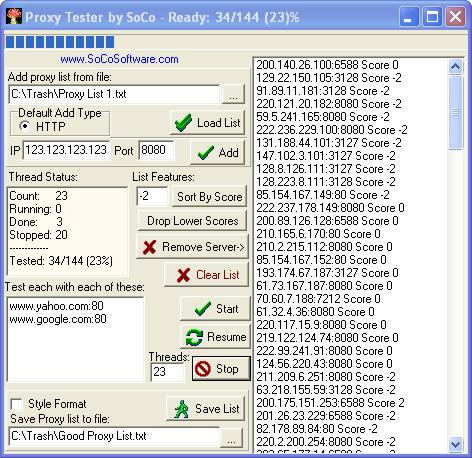472x458 pixels.
Task: Add the proxy with the Add button
Action: pyautogui.click(x=218, y=152)
